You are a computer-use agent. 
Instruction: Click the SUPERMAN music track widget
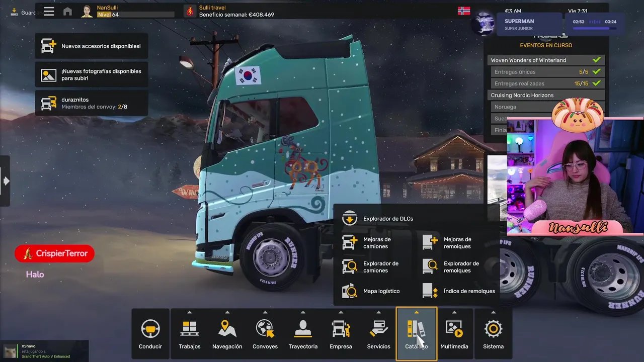tap(528, 24)
